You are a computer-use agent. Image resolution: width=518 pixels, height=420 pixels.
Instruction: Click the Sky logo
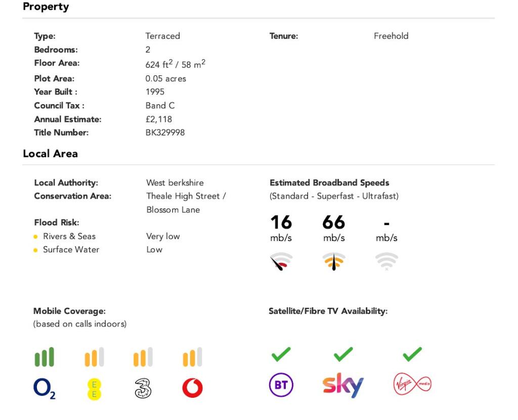point(343,385)
